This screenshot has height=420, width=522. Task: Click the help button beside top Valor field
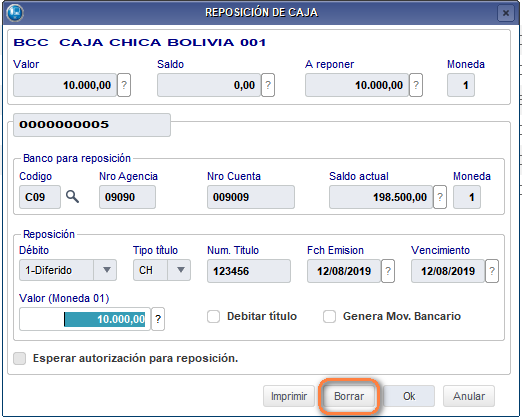(x=124, y=85)
